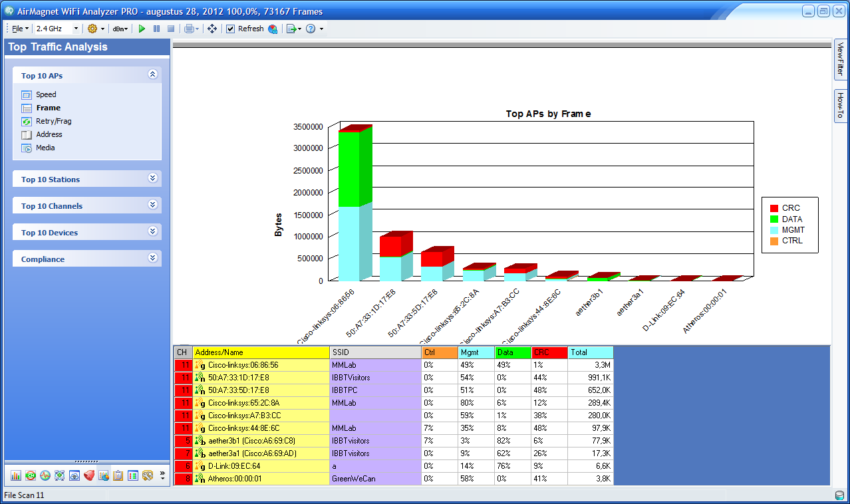Open the gear settings dropdown arrow

pyautogui.click(x=102, y=29)
